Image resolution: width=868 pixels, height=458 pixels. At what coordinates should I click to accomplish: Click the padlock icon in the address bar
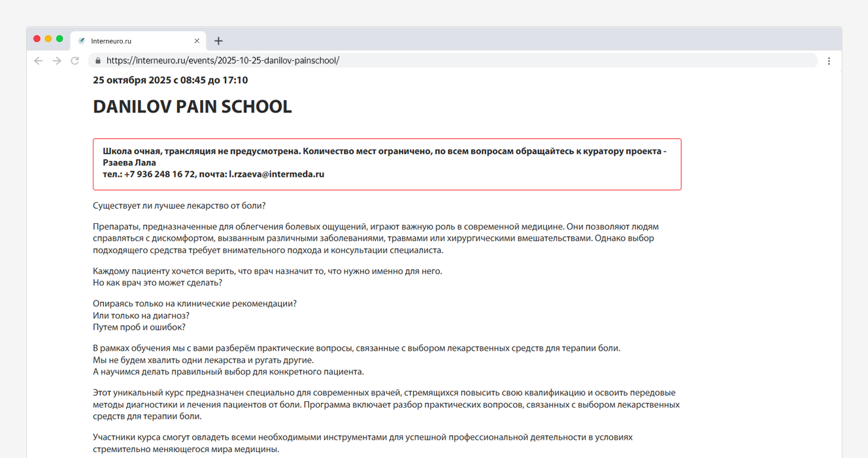pyautogui.click(x=97, y=60)
